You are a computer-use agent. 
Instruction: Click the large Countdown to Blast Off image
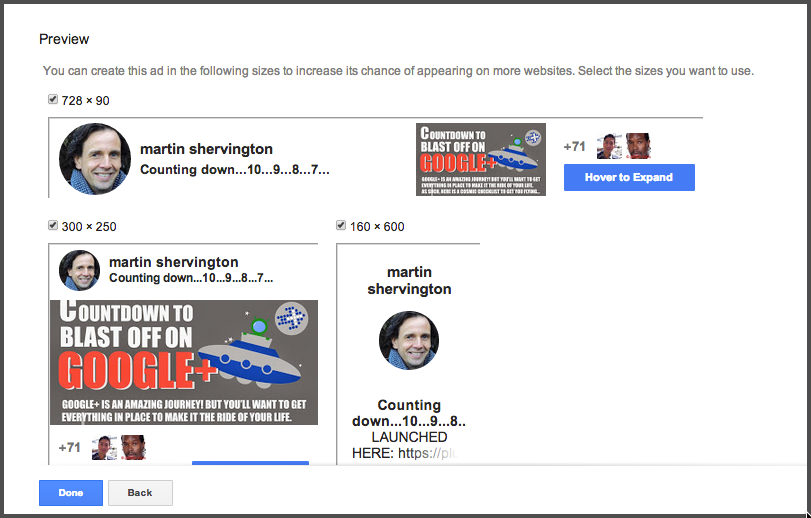point(184,362)
